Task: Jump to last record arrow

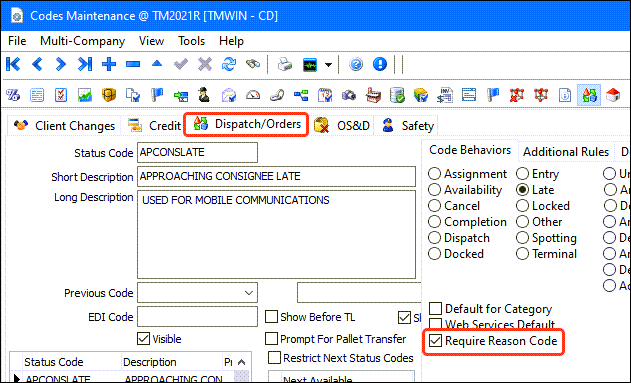Action: [x=85, y=64]
